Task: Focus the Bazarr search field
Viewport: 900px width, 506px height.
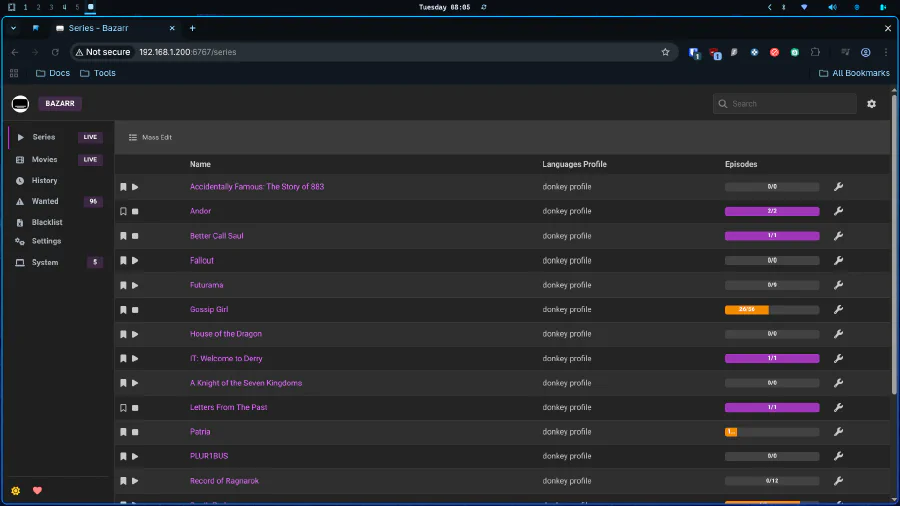Action: coord(790,104)
